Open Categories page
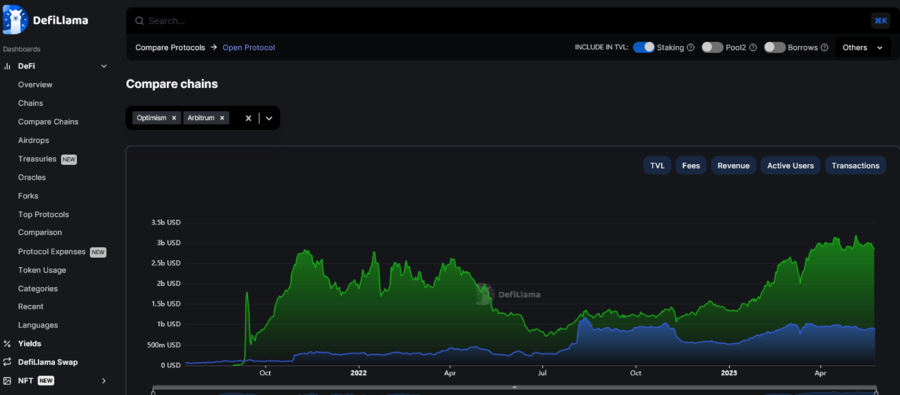 click(38, 289)
